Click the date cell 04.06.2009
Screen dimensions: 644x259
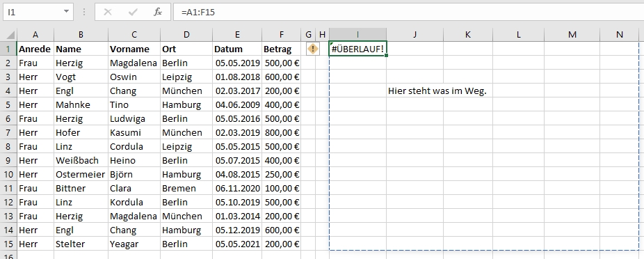pos(237,105)
